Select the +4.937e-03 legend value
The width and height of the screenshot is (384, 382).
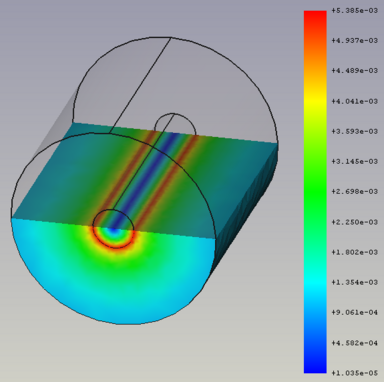point(355,41)
